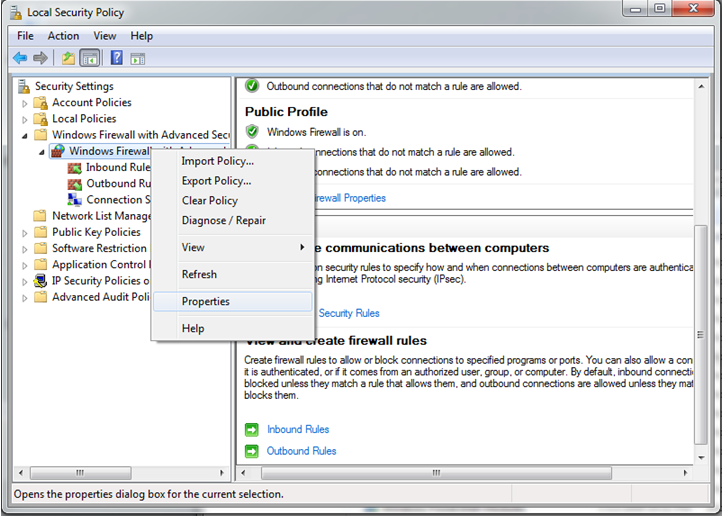Choose Import Policy... from context menu
Viewport: 722px width, 516px height.
click(x=233, y=161)
